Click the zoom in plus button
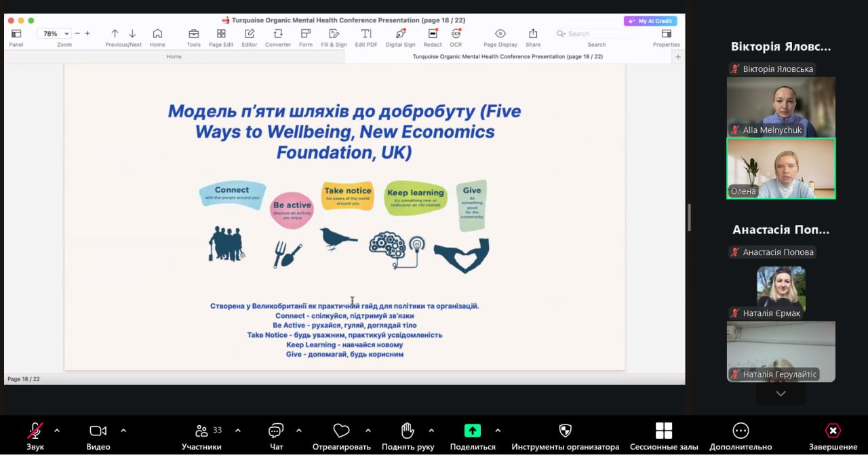868x455 pixels. (87, 33)
